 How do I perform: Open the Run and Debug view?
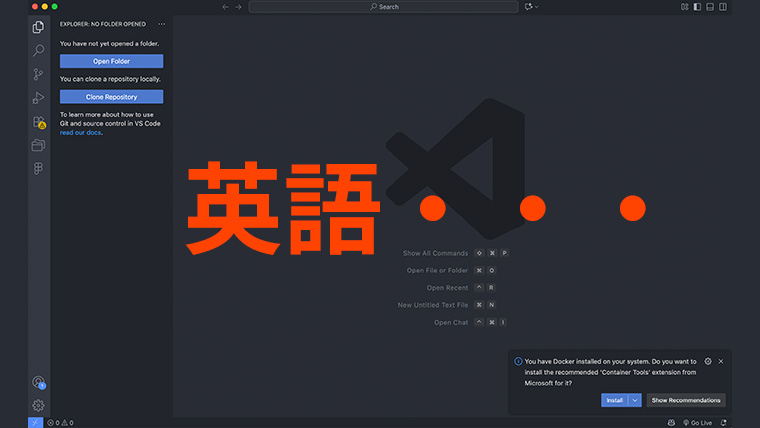coord(38,98)
